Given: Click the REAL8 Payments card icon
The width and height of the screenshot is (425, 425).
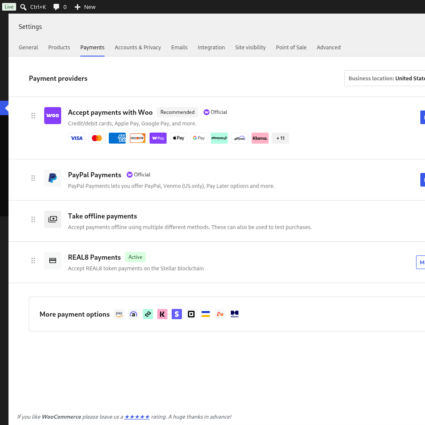Looking at the screenshot, I should tap(53, 260).
